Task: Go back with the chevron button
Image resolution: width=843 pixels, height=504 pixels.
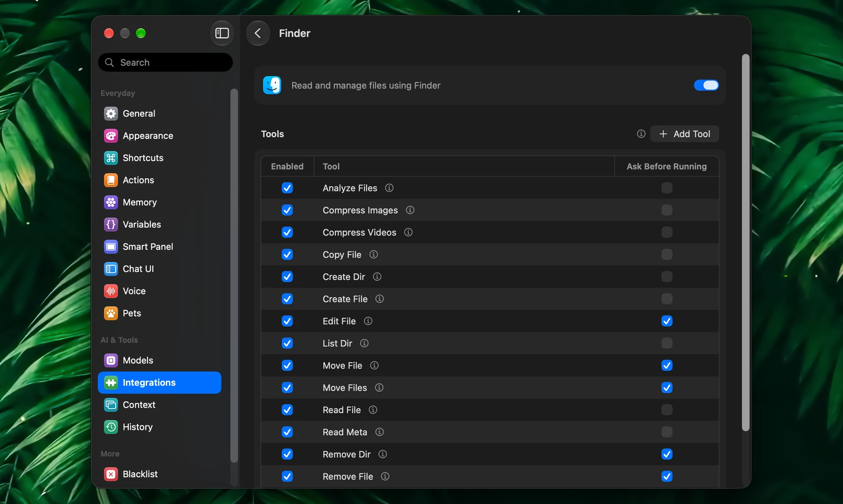Action: pyautogui.click(x=258, y=33)
